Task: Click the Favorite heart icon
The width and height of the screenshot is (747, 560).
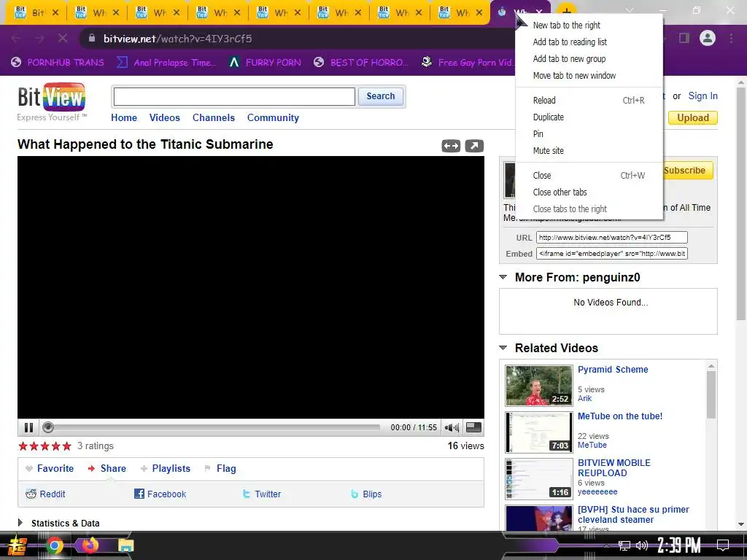Action: [29, 469]
